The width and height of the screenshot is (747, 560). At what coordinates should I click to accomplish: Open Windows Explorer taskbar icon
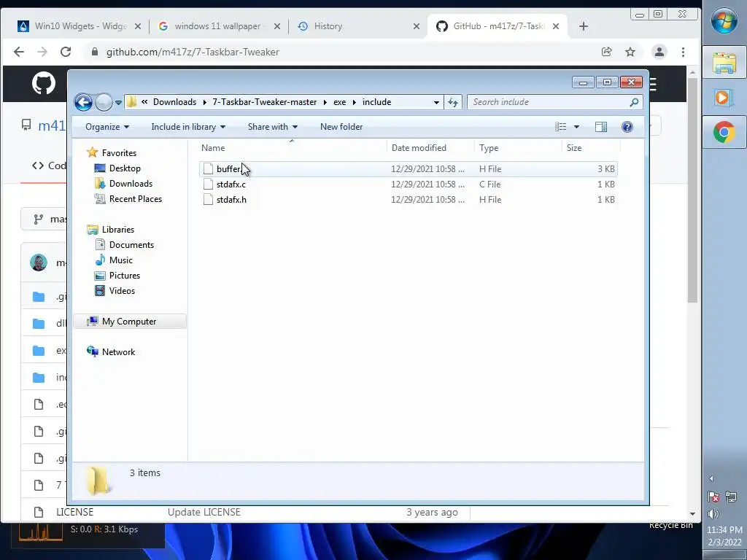point(724,62)
